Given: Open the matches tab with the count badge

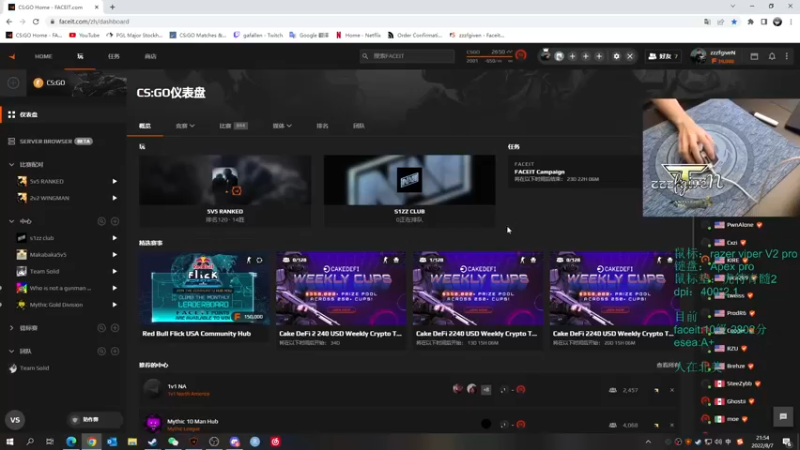Looking at the screenshot, I should (x=233, y=126).
